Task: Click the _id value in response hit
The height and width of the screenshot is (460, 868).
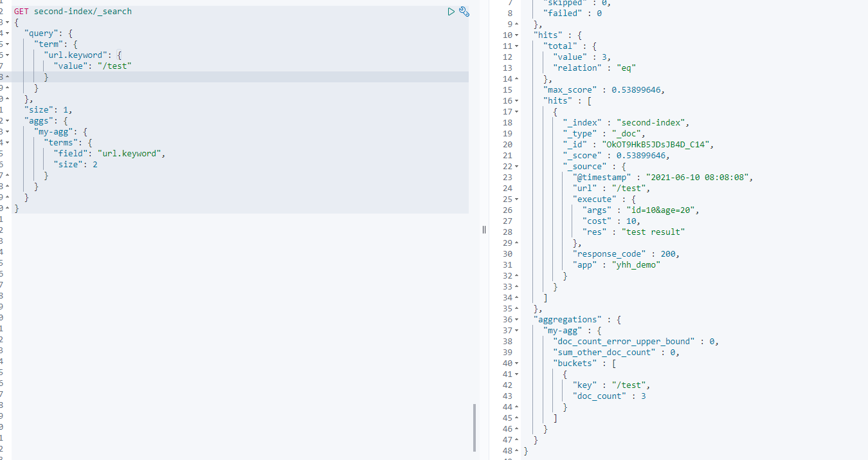Action: (656, 144)
